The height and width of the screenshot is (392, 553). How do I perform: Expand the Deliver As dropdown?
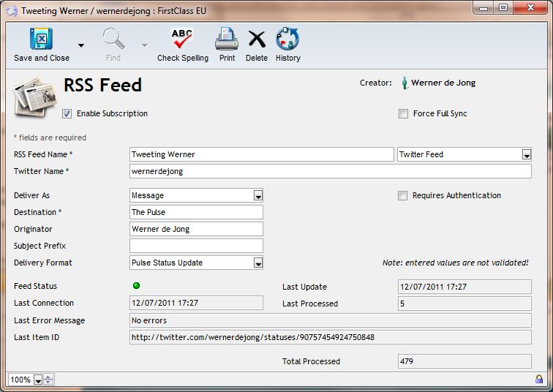tap(257, 196)
